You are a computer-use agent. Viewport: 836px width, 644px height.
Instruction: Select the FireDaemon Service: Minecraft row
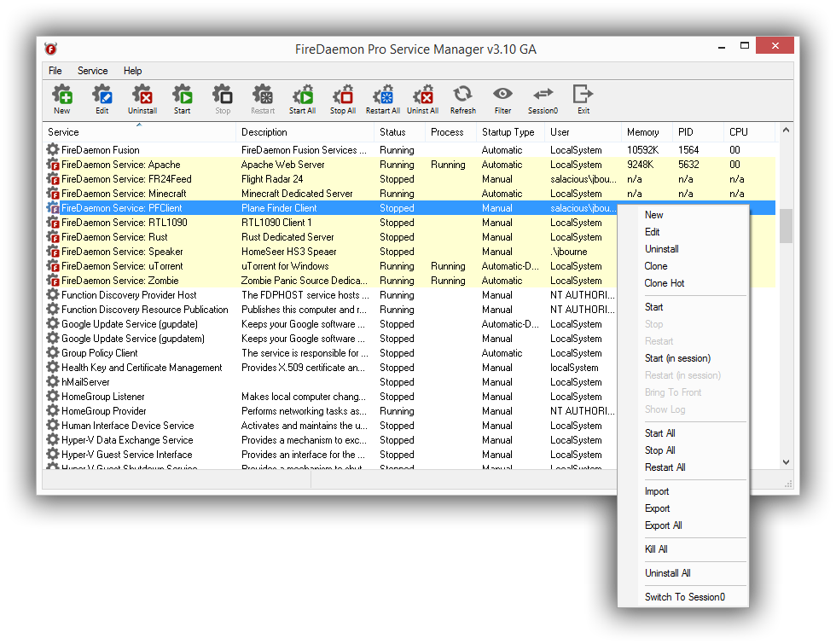(x=121, y=194)
